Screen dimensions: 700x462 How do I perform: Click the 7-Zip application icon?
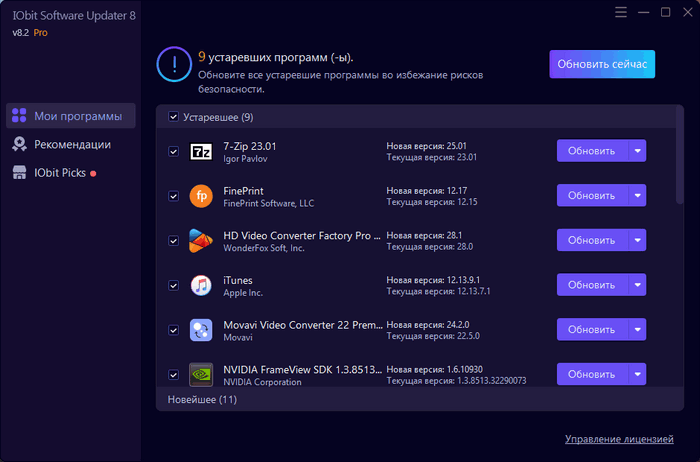click(201, 151)
